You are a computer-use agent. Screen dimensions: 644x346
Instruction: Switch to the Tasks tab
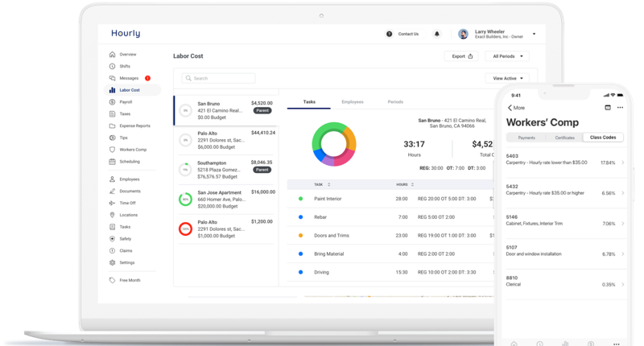(x=309, y=102)
